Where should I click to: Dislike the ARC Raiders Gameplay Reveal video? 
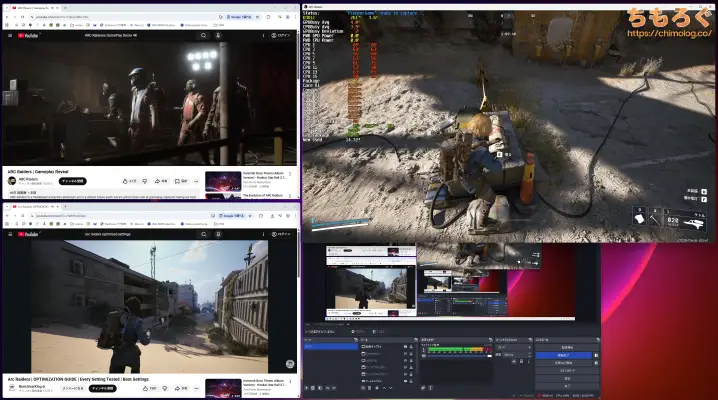147,181
